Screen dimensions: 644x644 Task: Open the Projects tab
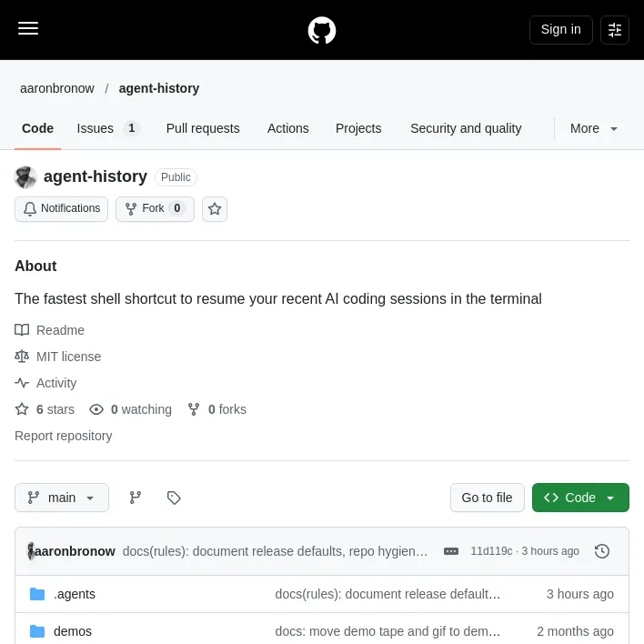(x=358, y=128)
